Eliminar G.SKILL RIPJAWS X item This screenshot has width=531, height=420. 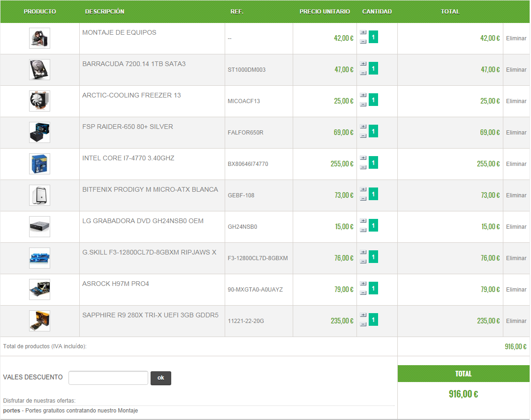coord(516,258)
